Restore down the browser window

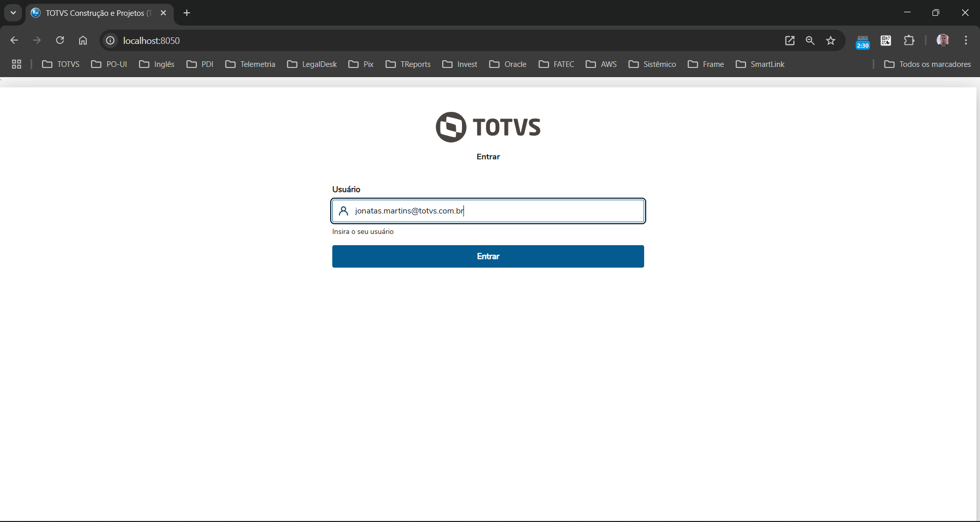(x=936, y=13)
